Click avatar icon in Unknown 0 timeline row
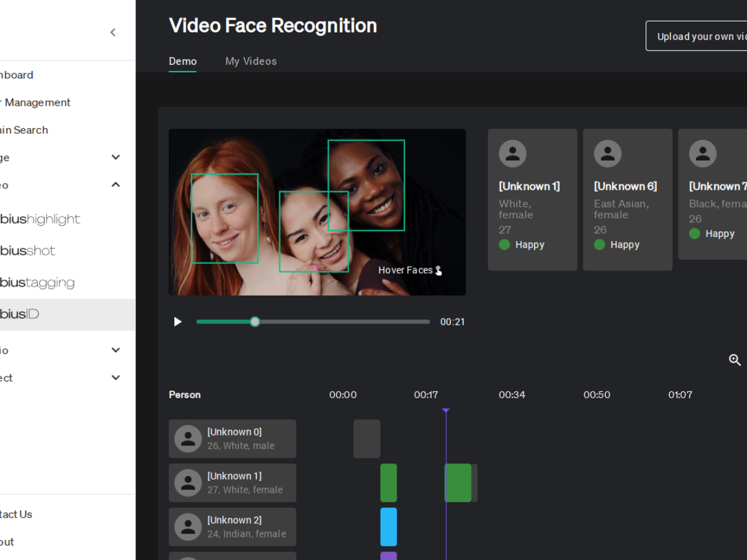 click(x=188, y=439)
